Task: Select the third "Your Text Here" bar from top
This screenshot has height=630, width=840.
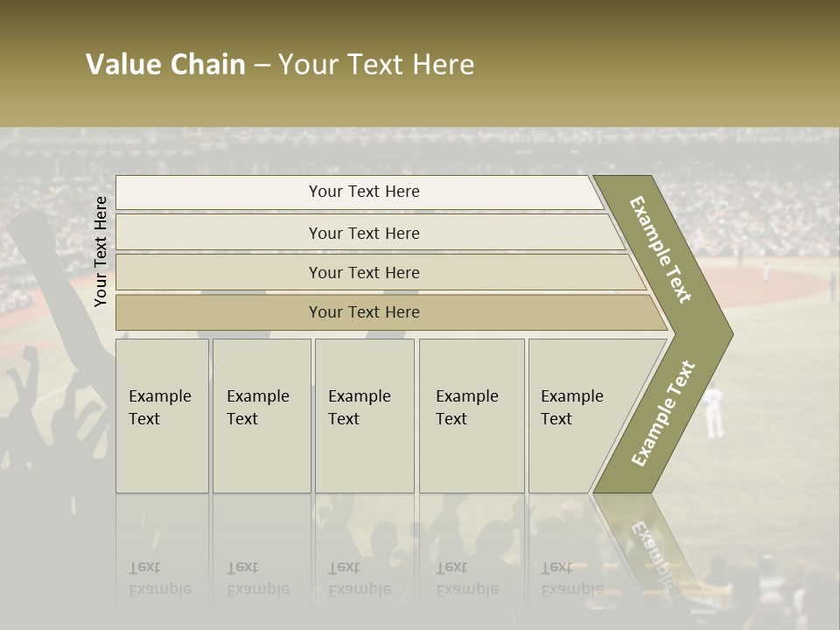Action: 364,272
